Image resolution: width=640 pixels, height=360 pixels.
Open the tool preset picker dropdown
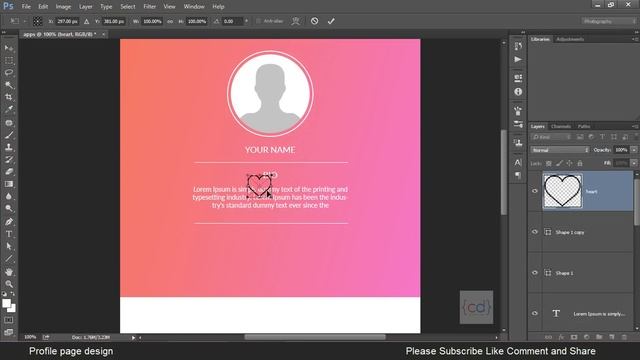pyautogui.click(x=25, y=21)
